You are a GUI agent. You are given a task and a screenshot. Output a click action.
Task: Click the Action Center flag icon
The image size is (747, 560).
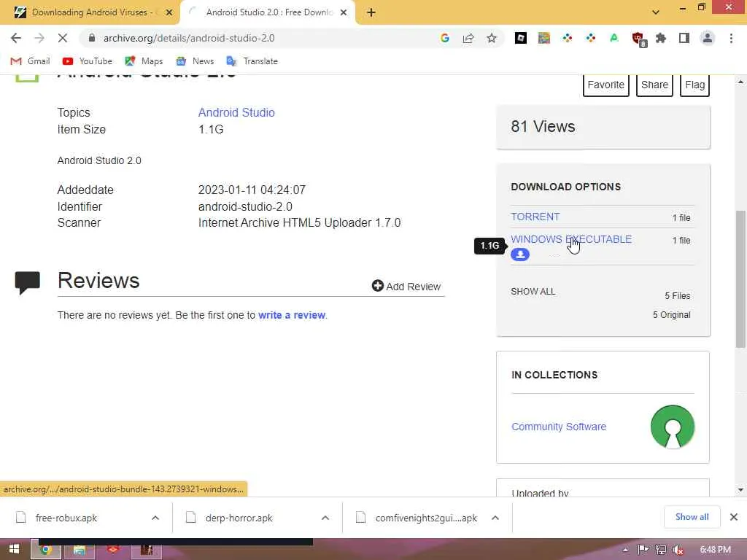(643, 550)
